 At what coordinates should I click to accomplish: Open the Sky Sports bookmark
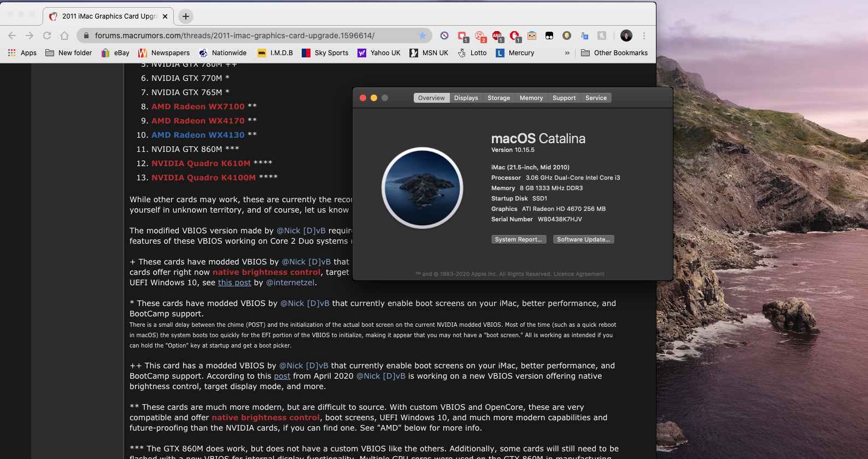pyautogui.click(x=325, y=53)
